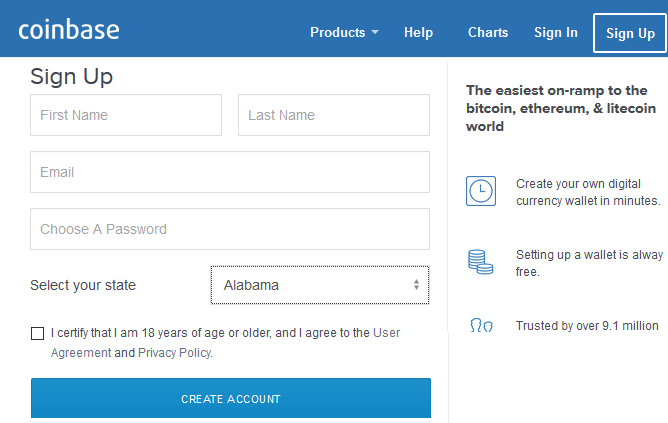
Task: Click the CREATE ACCOUNT button
Action: (x=231, y=398)
